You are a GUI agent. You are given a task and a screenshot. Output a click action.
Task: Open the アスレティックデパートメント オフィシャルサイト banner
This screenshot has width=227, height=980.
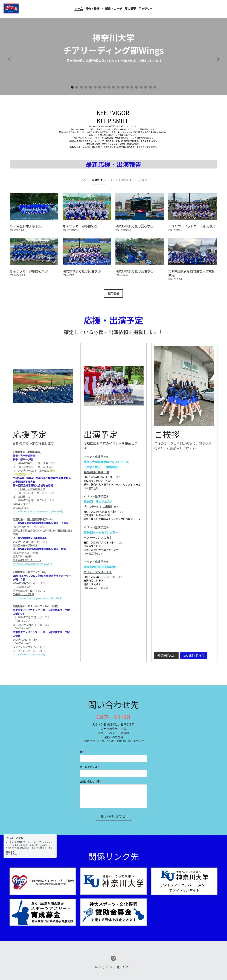coord(184,881)
